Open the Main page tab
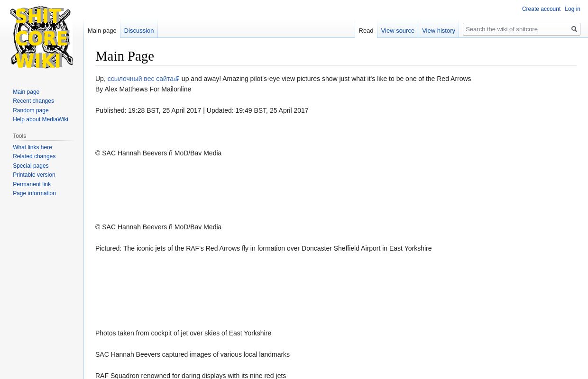Viewport: 588px width, 379px height. click(102, 30)
